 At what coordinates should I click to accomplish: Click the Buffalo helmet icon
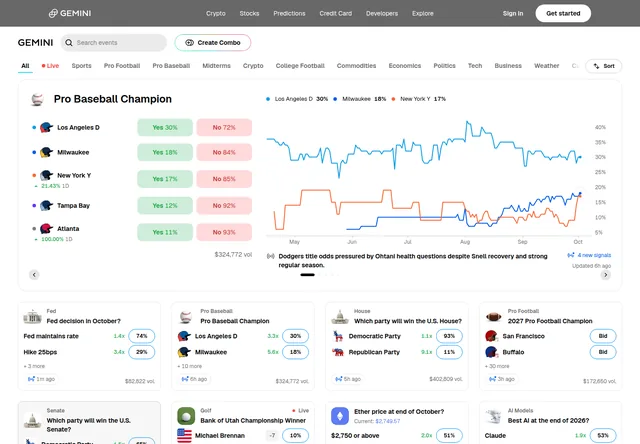point(491,352)
